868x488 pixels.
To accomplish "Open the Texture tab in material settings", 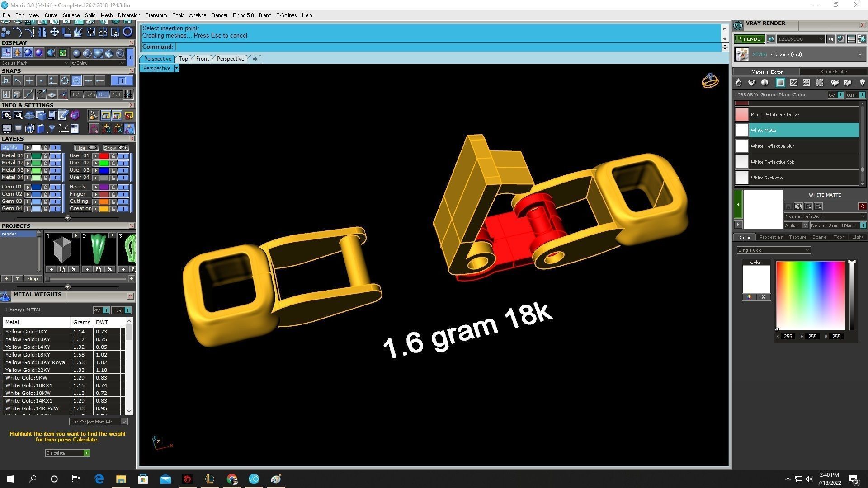I will (x=797, y=237).
